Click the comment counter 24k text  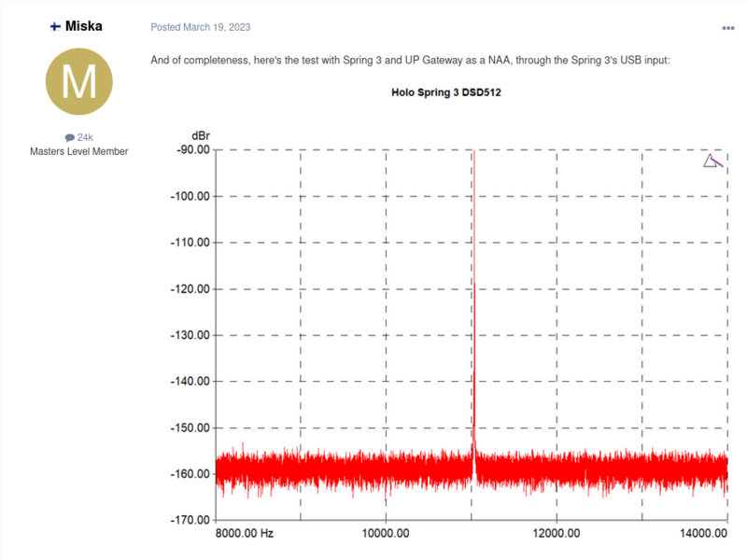tap(84, 136)
